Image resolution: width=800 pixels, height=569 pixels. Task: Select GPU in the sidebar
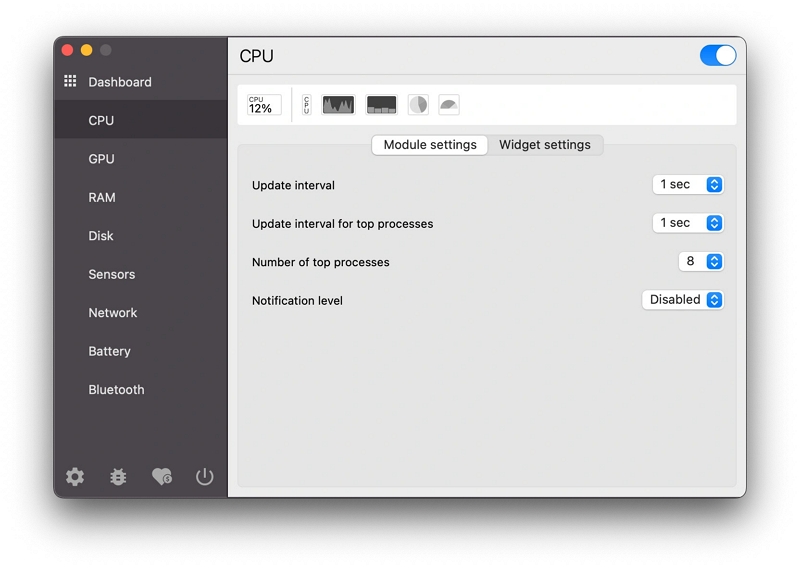140,159
